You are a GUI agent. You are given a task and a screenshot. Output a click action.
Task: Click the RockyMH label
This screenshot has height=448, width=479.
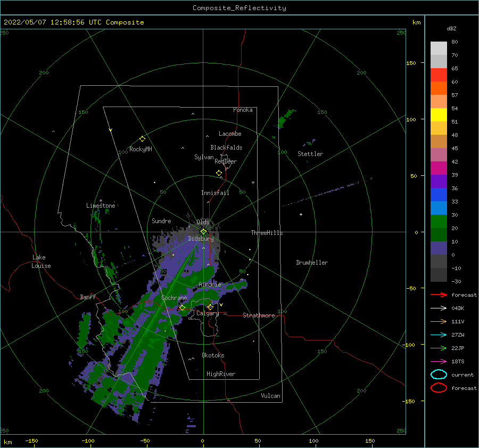pos(141,149)
